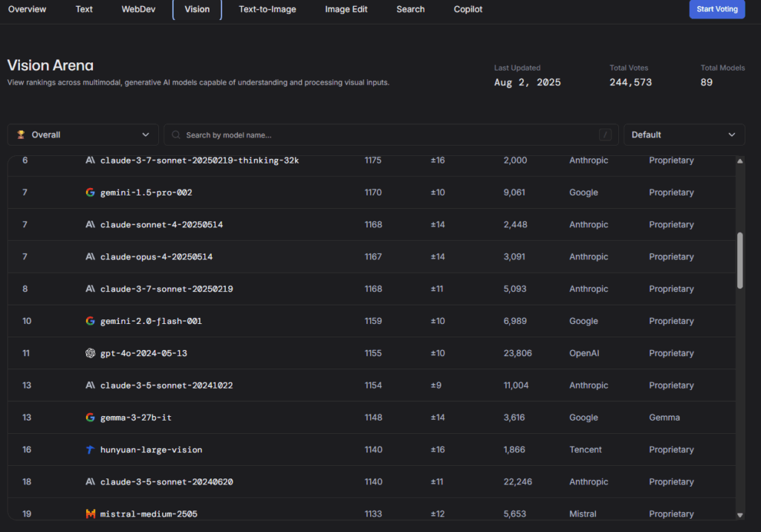761x532 pixels.
Task: Click the slash shortcut badge in the search box
Action: click(605, 135)
